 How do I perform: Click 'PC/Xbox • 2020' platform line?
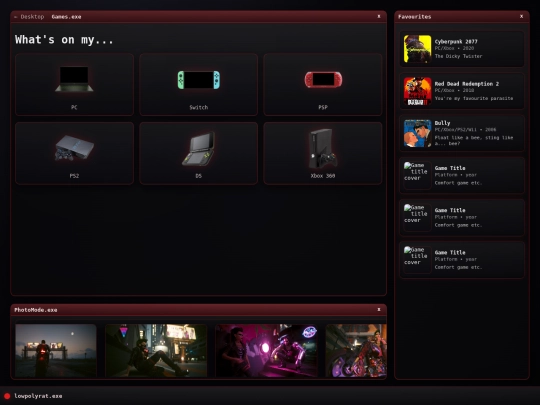(x=454, y=49)
